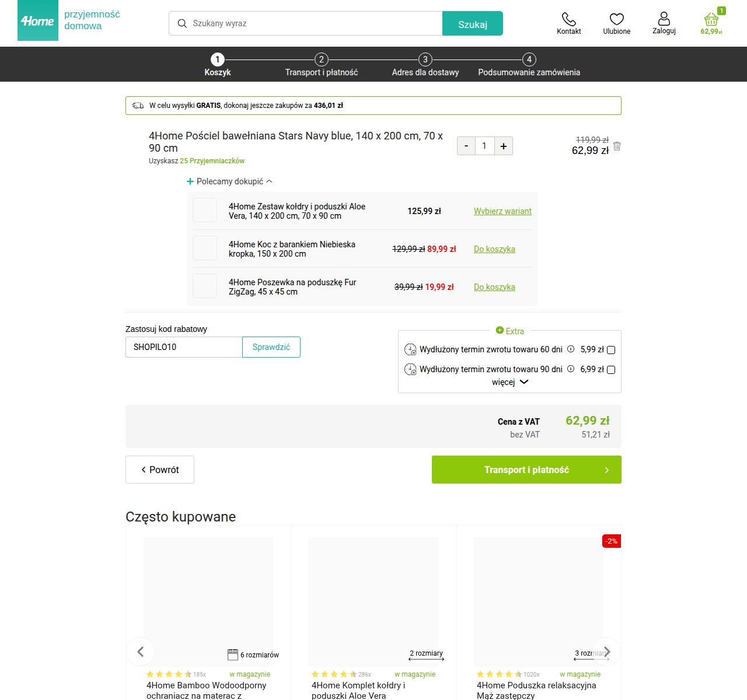The image size is (747, 700).
Task: Delete Stars Navy blue bedding with trash icon
Action: click(x=617, y=146)
